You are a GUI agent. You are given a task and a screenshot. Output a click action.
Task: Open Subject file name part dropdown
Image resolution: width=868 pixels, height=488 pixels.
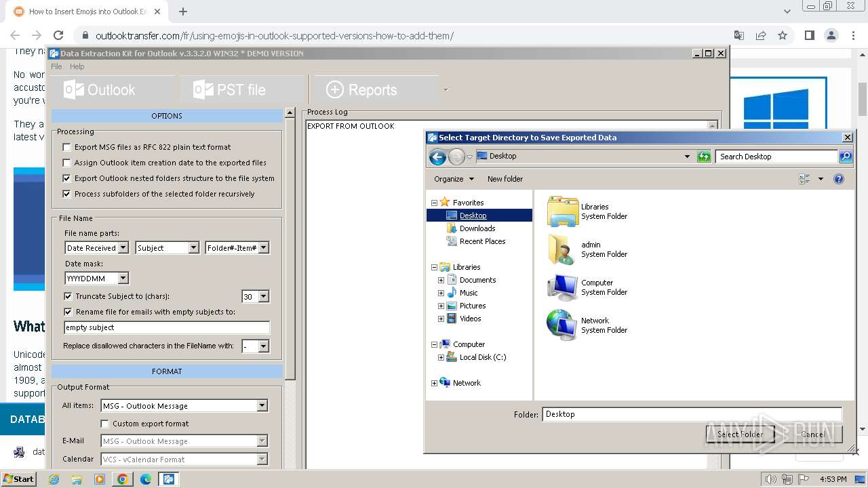193,248
